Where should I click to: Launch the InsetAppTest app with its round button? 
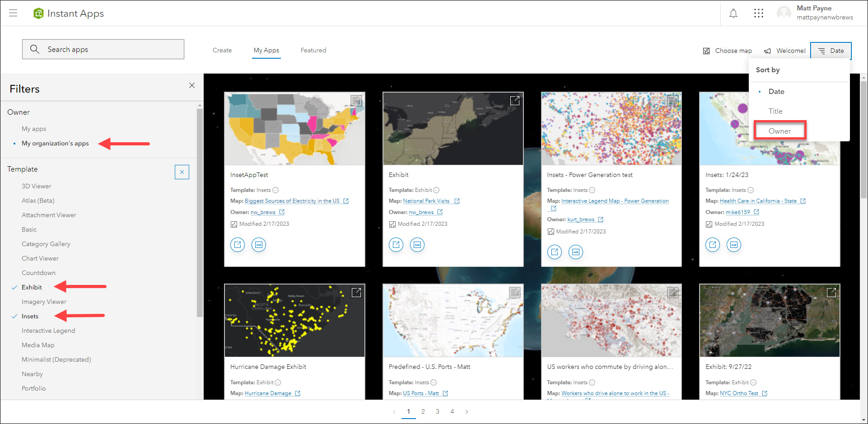click(238, 245)
